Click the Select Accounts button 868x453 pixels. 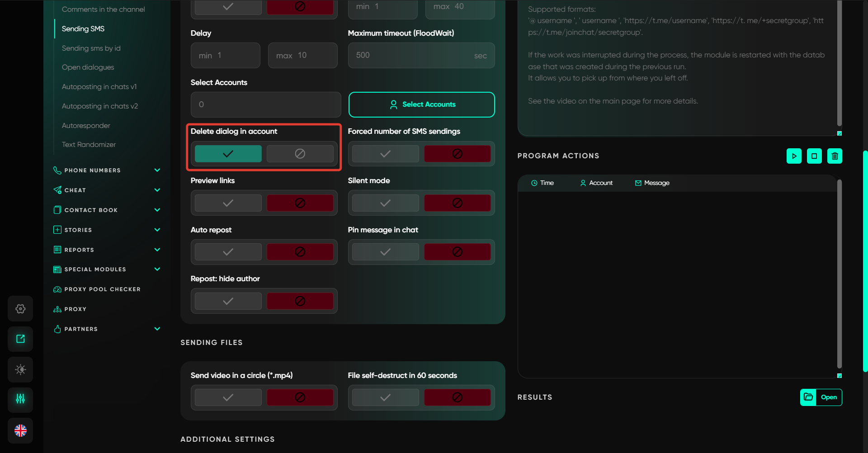(421, 104)
